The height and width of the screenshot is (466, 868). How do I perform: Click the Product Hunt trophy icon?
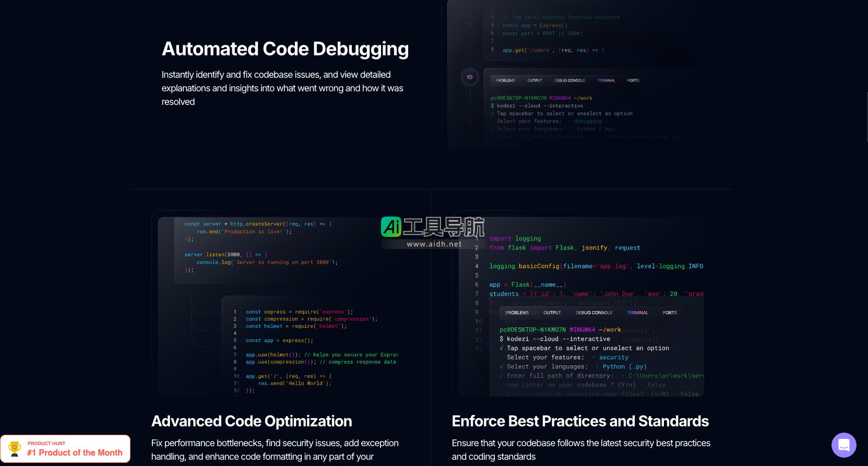15,449
